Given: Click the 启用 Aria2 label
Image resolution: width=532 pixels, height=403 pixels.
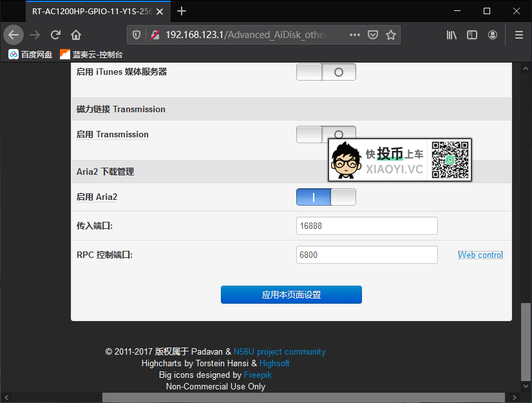Looking at the screenshot, I should (97, 197).
